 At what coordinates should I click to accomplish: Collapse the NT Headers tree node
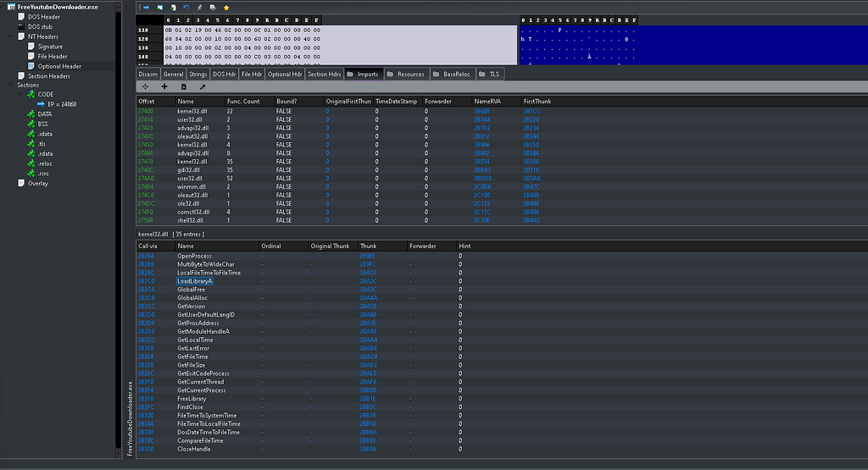coord(11,36)
